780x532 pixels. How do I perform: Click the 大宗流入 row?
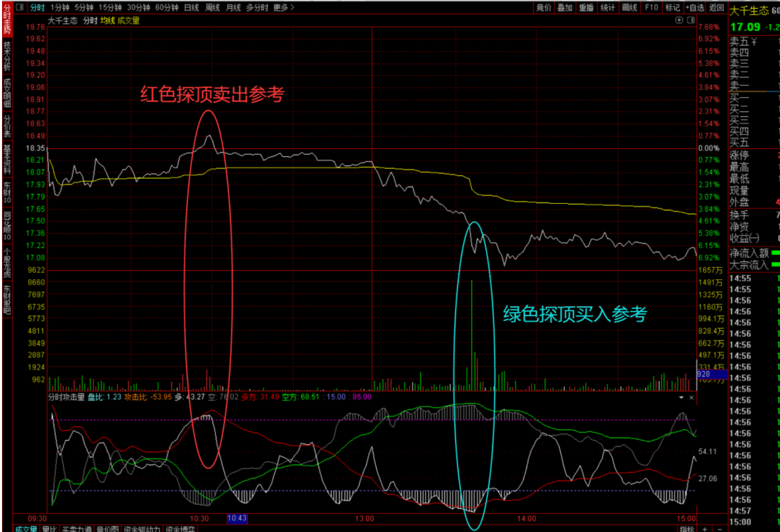click(755, 265)
